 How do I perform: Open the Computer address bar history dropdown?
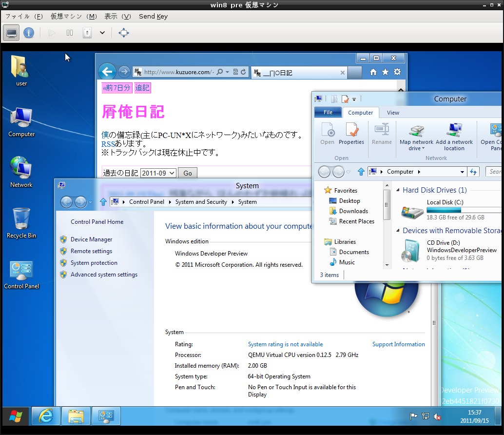tap(462, 172)
